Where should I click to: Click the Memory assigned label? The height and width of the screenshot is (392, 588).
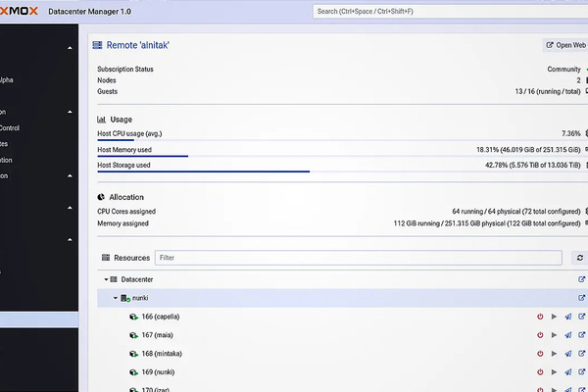[123, 223]
